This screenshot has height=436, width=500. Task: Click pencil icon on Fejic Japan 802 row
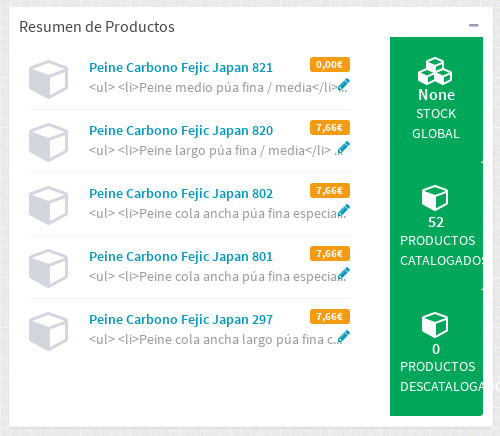(x=344, y=210)
